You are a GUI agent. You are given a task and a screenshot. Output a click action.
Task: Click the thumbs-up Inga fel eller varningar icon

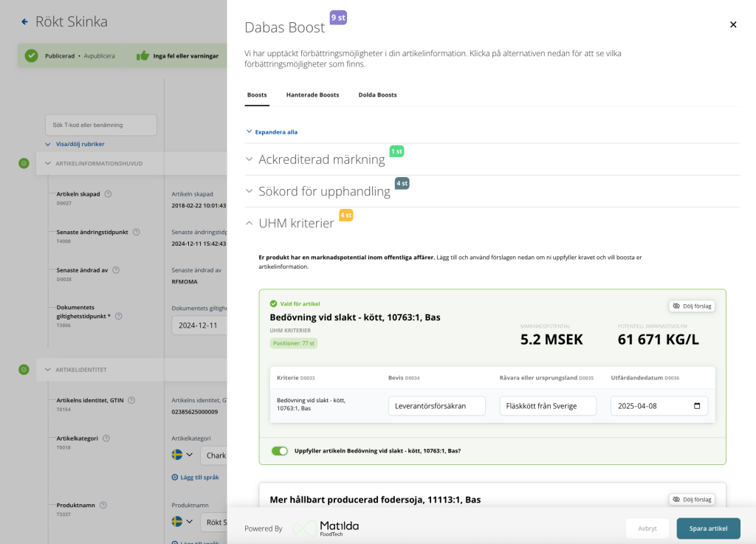coord(142,56)
